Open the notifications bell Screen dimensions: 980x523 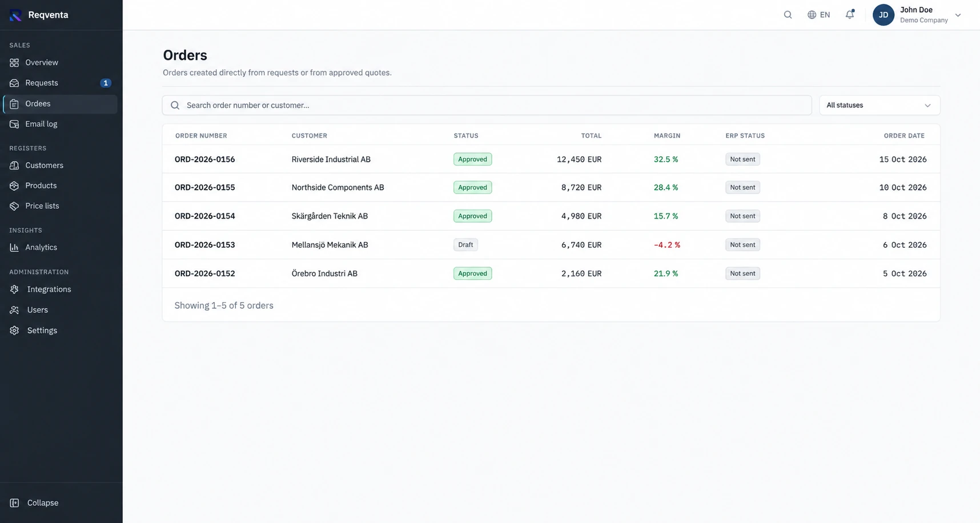pos(850,15)
